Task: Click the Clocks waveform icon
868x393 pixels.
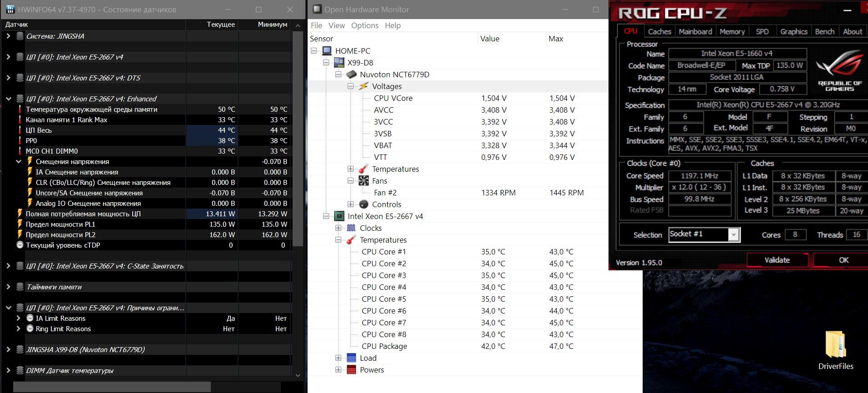Action: click(351, 228)
